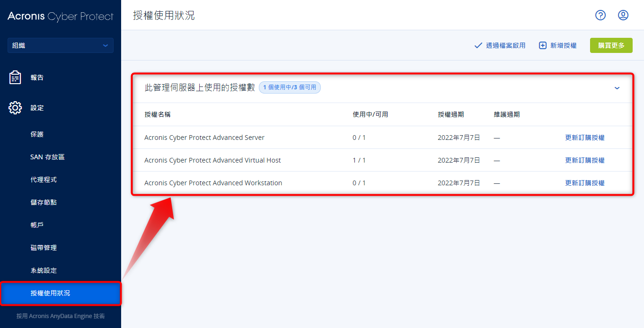This screenshot has width=644, height=328.
Task: Navigate to 系統設定 in the sidebar
Action: click(44, 270)
